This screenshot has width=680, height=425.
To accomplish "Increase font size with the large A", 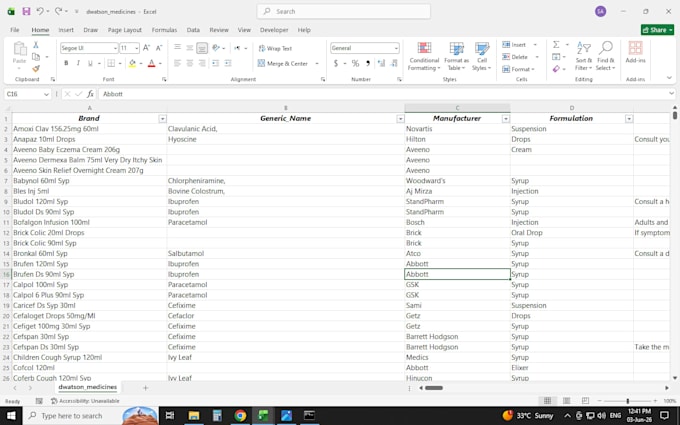I will pos(147,48).
